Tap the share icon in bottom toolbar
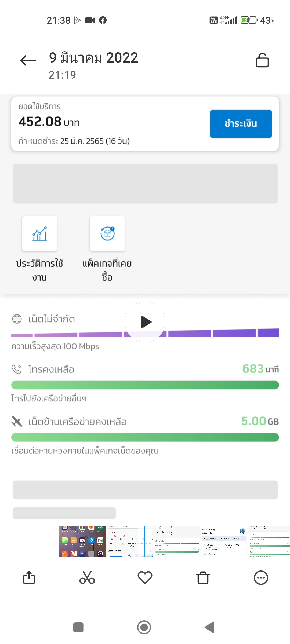Screen dimensions: 290x644 click(29, 578)
